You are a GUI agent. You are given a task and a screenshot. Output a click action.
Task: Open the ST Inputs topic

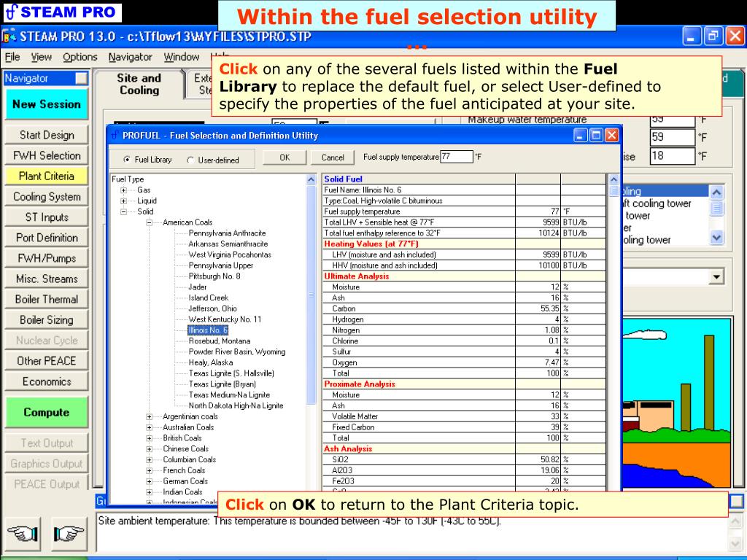[x=47, y=217]
